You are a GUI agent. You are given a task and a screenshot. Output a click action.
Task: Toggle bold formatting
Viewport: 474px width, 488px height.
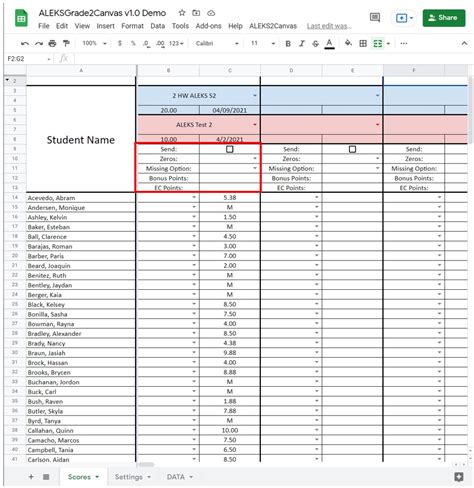click(288, 43)
